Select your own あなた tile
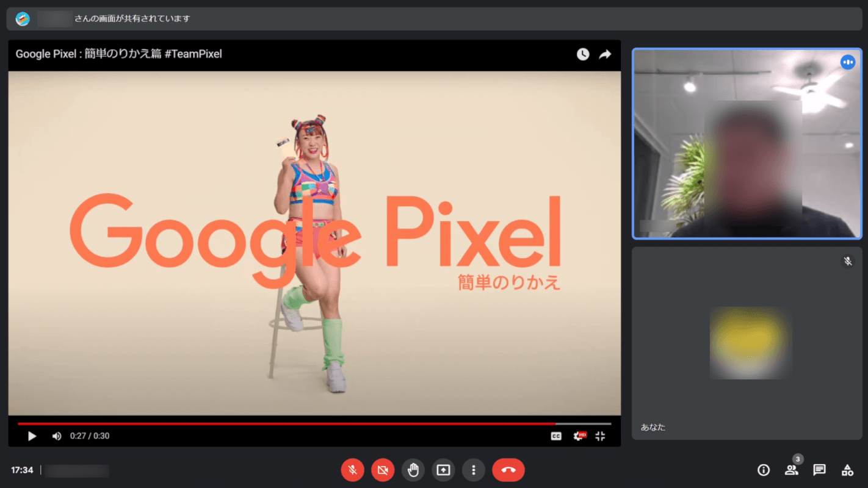 [x=747, y=343]
